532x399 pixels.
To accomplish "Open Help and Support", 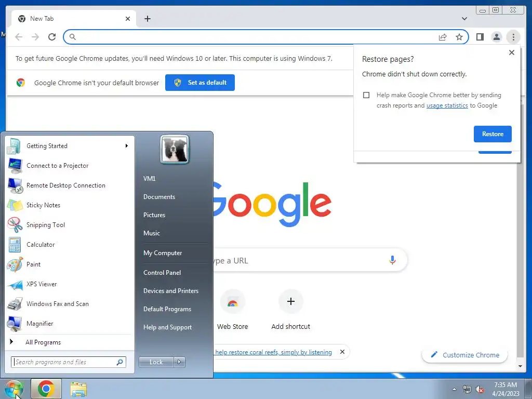I will [168, 327].
